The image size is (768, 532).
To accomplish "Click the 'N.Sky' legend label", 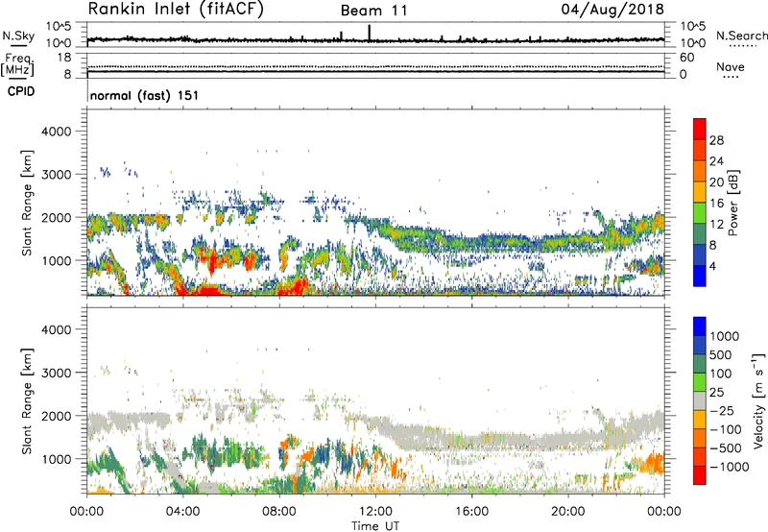I will click(18, 36).
